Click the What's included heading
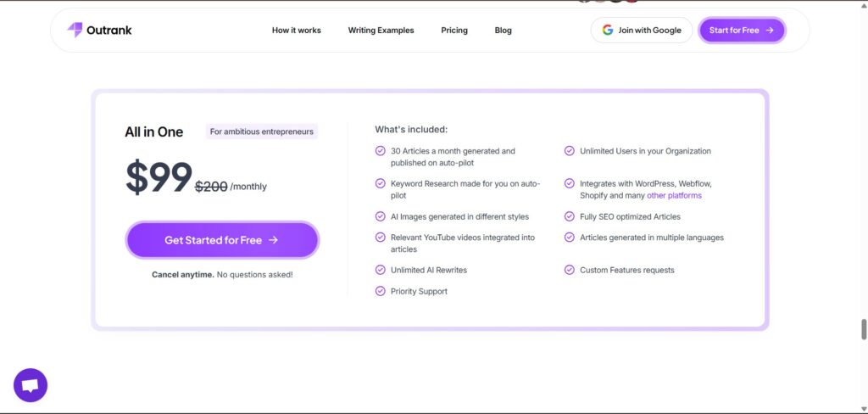 [x=411, y=129]
